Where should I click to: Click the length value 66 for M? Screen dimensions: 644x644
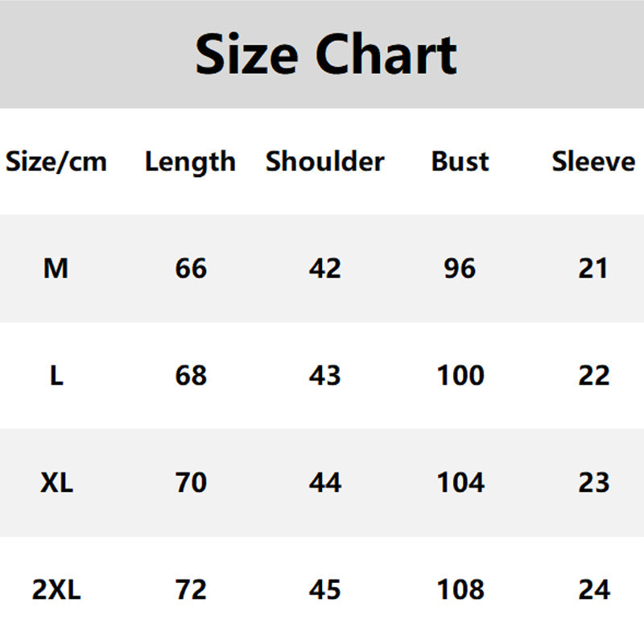click(x=191, y=268)
